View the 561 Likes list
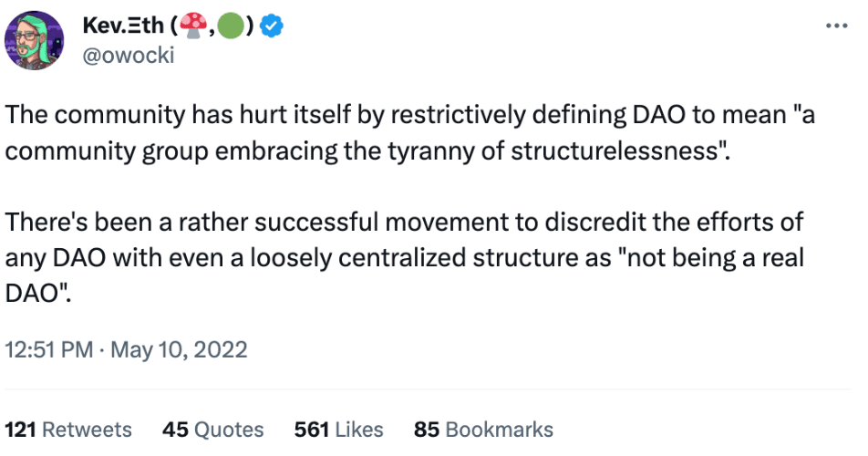This screenshot has height=456, width=868. click(x=339, y=430)
